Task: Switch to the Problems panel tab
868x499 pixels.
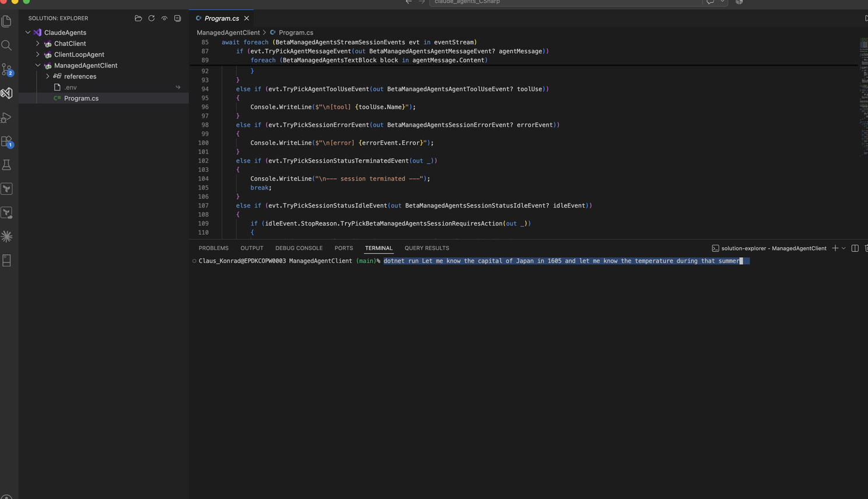Action: [213, 248]
